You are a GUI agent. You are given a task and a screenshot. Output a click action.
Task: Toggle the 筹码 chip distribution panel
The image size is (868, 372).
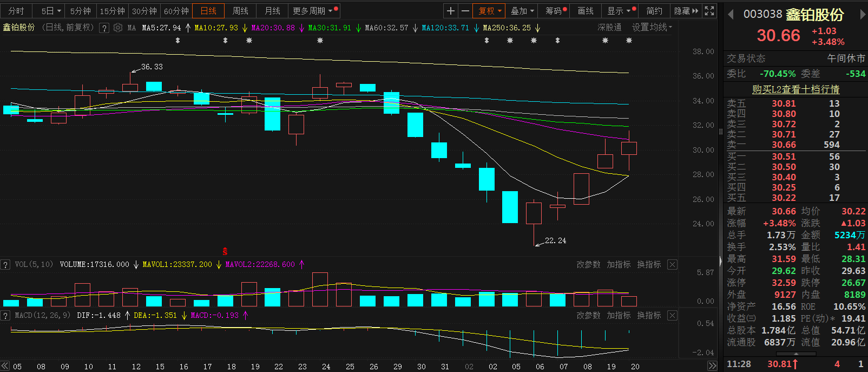[x=555, y=11]
